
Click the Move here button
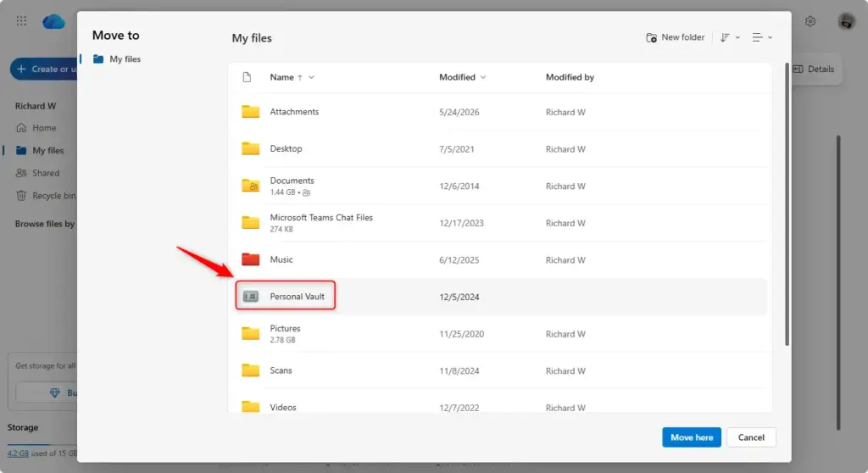[x=692, y=437]
